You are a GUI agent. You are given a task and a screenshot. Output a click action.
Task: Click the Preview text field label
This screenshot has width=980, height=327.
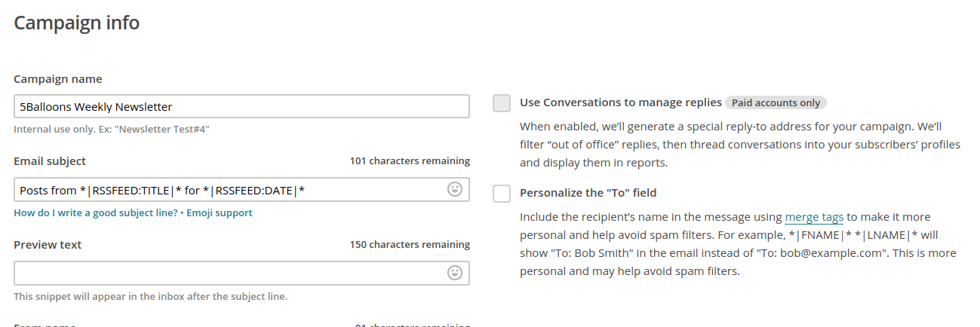point(48,245)
